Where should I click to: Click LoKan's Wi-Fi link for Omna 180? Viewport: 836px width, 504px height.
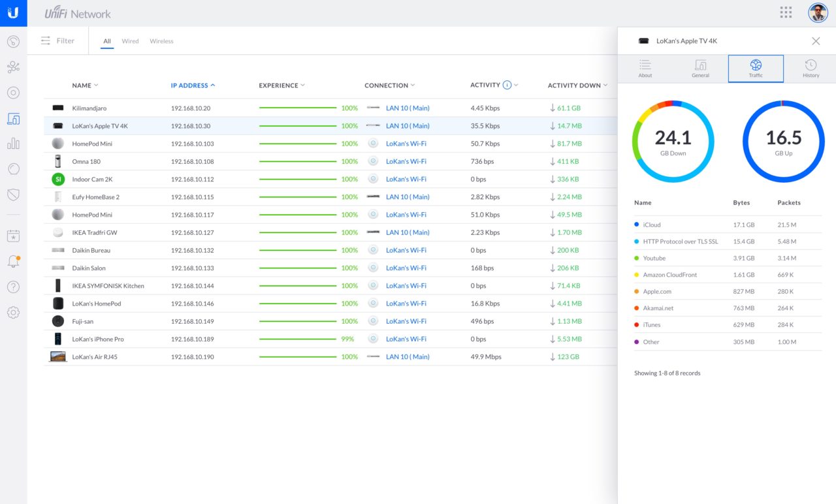406,161
